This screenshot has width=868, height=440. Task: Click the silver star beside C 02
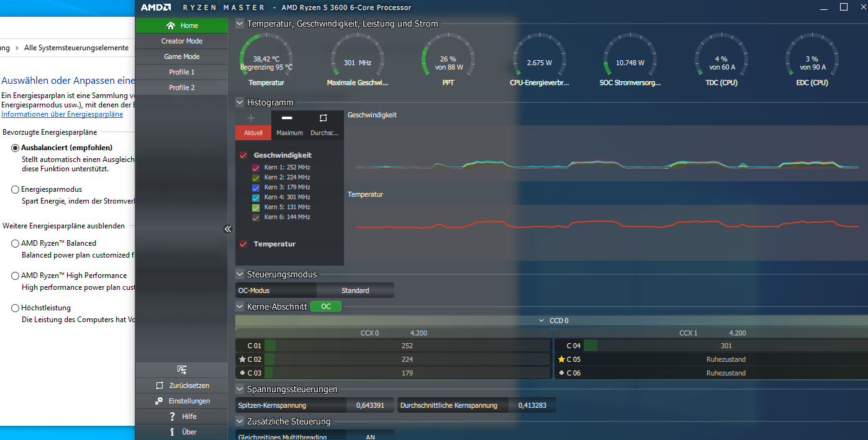pyautogui.click(x=242, y=359)
